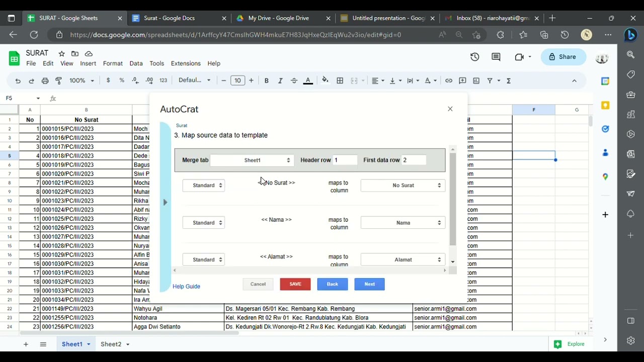Screen dimensions: 644x362
Task: Select the Paint format tool
Action: point(58,81)
